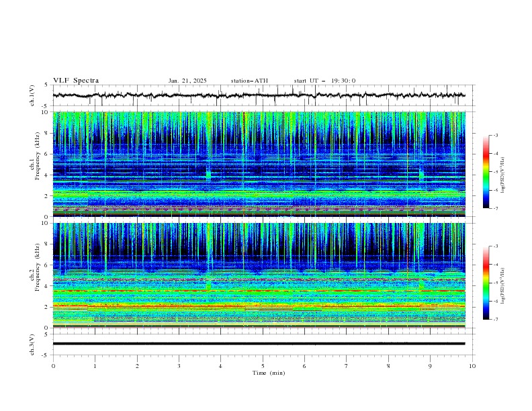Click the color scale bar beside ch.1 spectrogram
The image size is (532, 411).
point(486,172)
